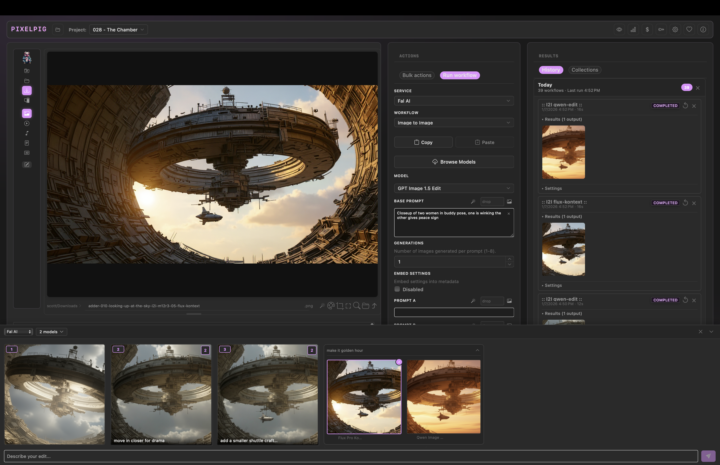Open the API key icon in top bar

[x=661, y=29]
